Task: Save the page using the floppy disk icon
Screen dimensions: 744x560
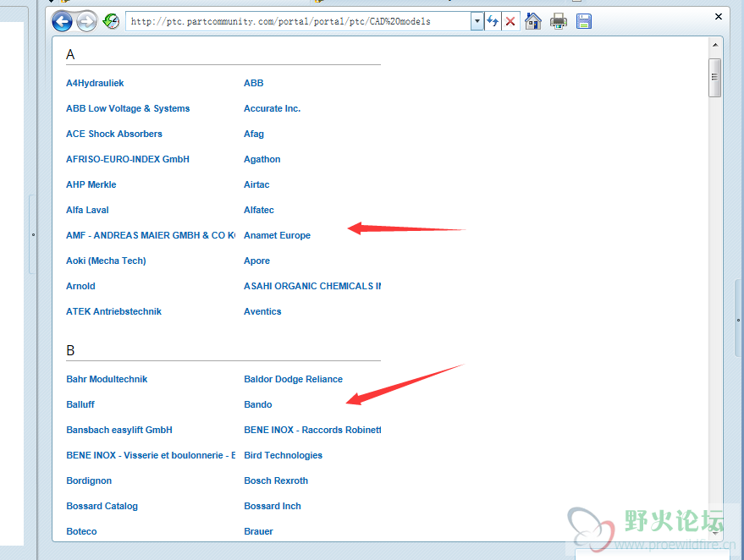Action: 584,21
